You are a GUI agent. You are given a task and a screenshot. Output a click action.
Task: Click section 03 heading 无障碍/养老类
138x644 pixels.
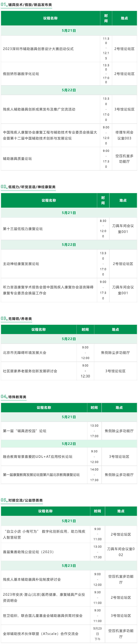20,319
